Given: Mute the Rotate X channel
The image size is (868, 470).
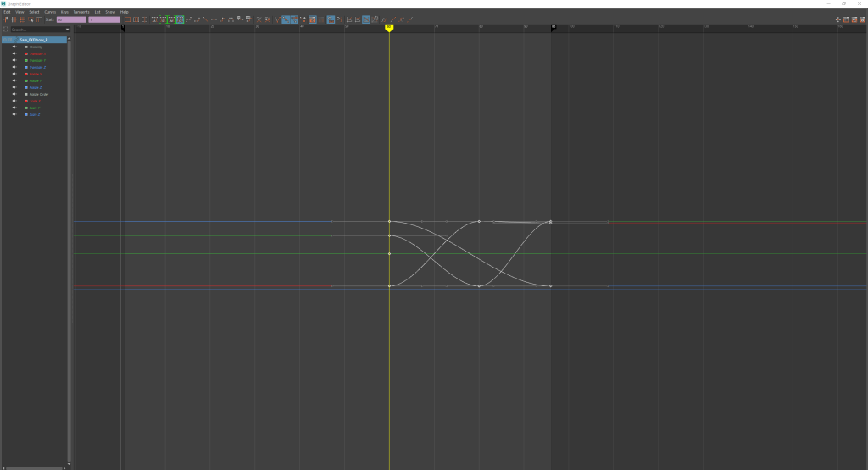Looking at the screenshot, I should [x=14, y=74].
